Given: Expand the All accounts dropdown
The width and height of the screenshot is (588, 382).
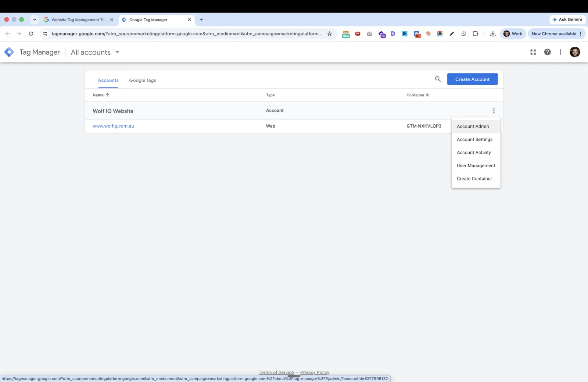Looking at the screenshot, I should pos(95,52).
